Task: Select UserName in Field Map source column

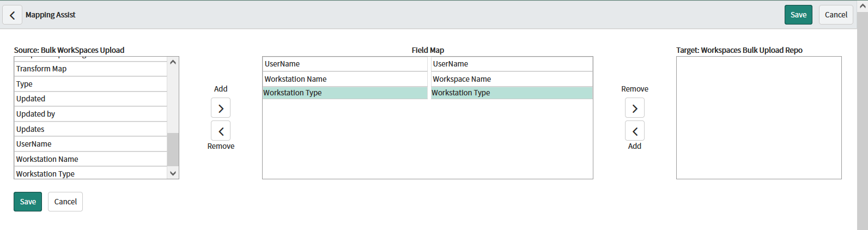Action: pos(345,64)
